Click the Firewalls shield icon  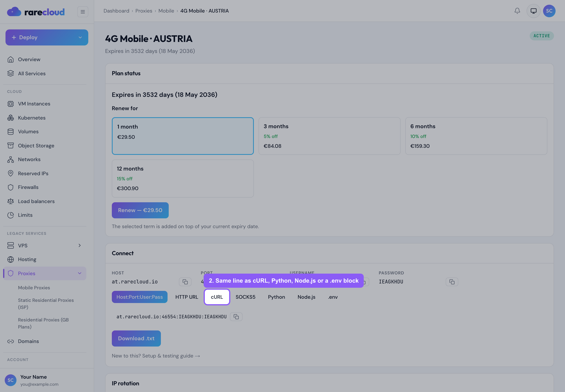(x=11, y=187)
